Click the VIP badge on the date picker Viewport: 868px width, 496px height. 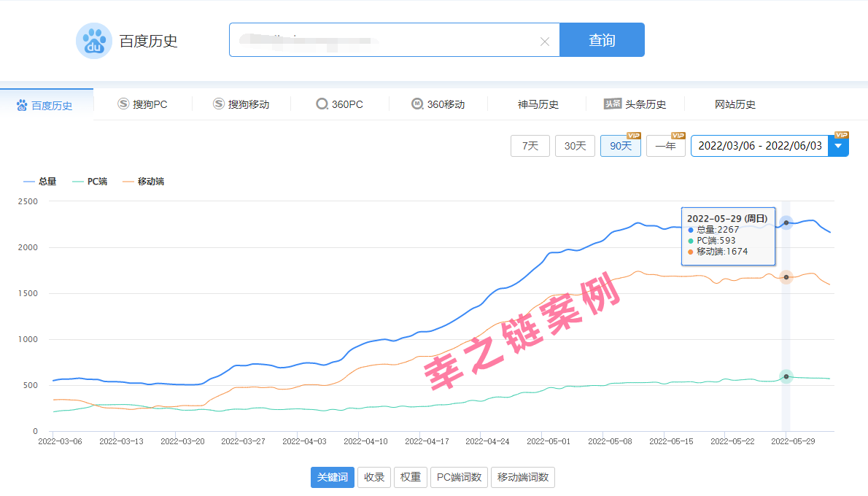click(x=842, y=135)
